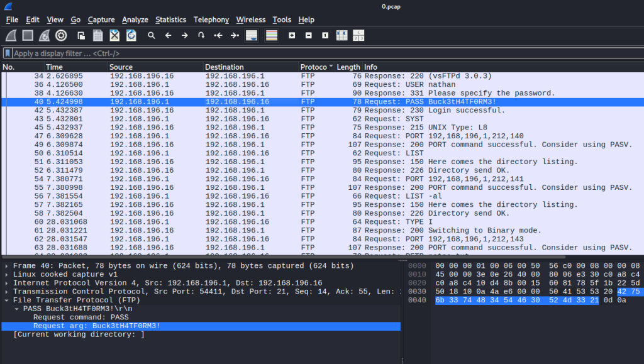Screen dimensions: 644x364
Task: Go back in packet history
Action: [168, 35]
